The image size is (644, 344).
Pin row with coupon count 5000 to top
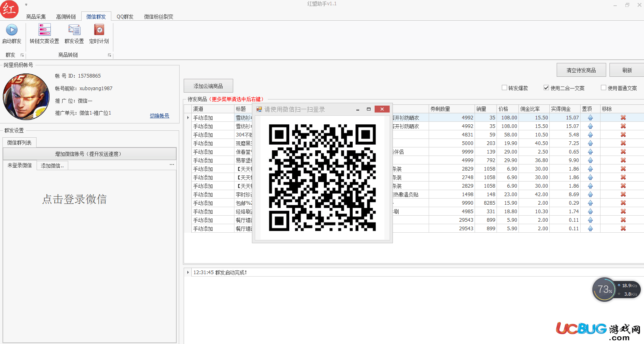[x=590, y=143]
